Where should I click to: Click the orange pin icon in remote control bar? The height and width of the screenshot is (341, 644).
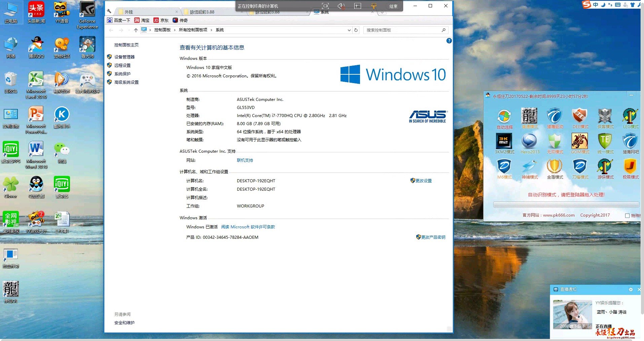click(x=373, y=6)
